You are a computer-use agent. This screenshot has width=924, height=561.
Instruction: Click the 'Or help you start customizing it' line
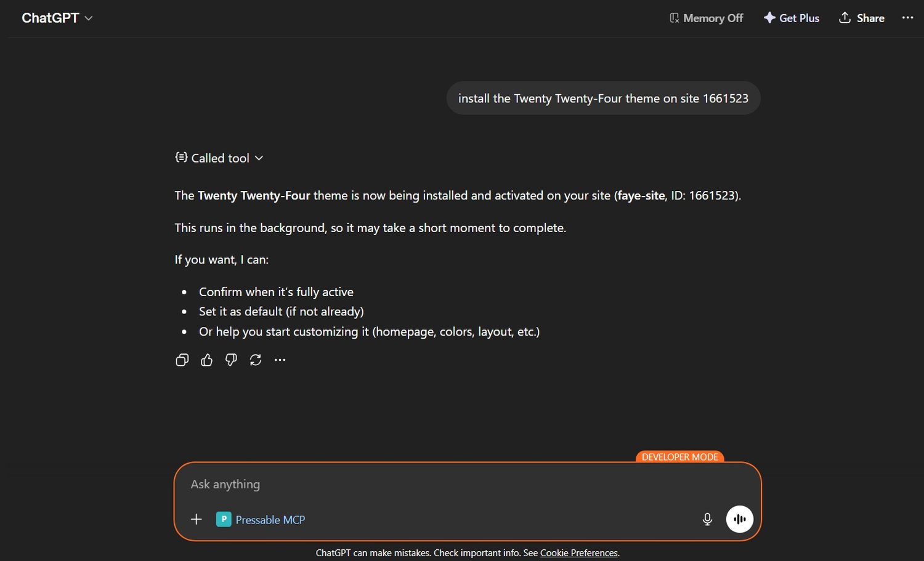(x=369, y=331)
